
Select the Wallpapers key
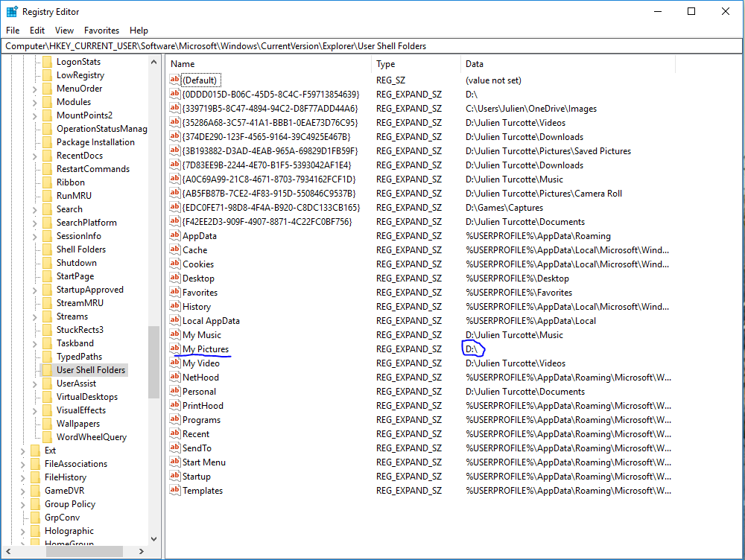click(x=78, y=423)
